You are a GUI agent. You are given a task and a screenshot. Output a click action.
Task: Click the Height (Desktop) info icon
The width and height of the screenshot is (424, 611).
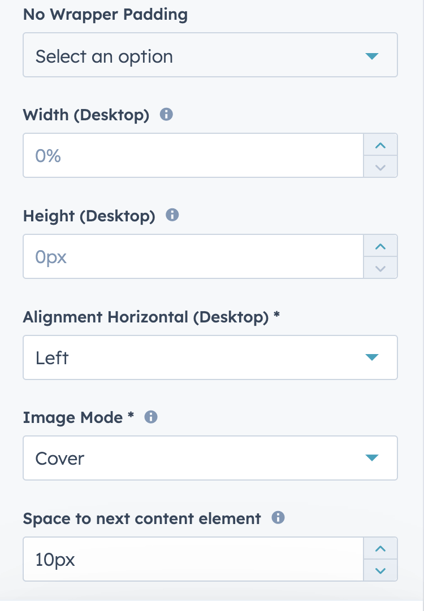(172, 215)
